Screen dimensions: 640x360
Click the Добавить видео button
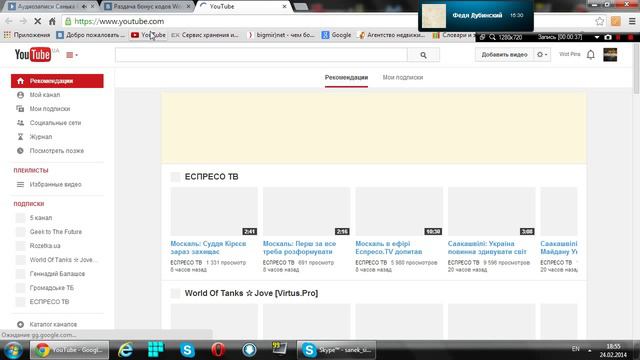click(504, 54)
